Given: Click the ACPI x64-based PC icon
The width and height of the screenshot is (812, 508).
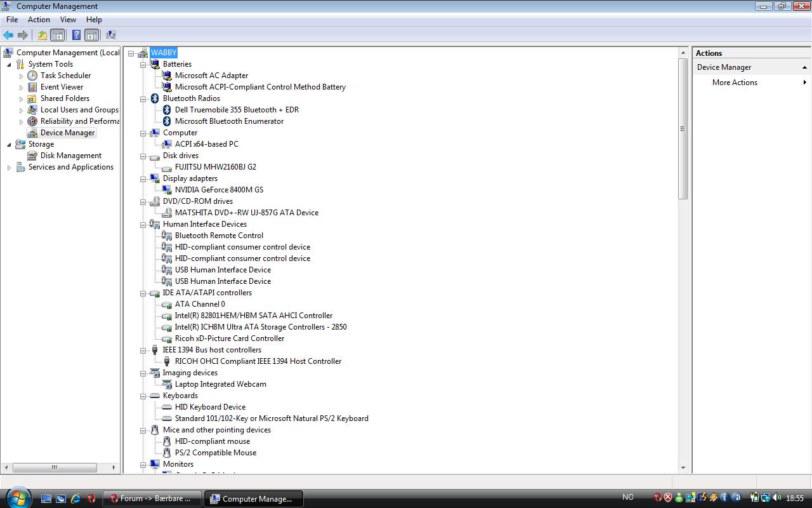Looking at the screenshot, I should click(167, 144).
